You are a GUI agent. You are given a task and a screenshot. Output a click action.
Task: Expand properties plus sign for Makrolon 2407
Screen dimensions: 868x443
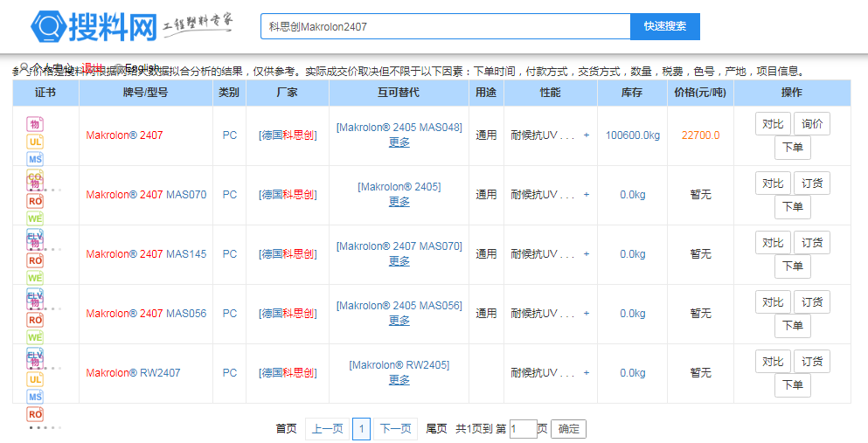586,135
